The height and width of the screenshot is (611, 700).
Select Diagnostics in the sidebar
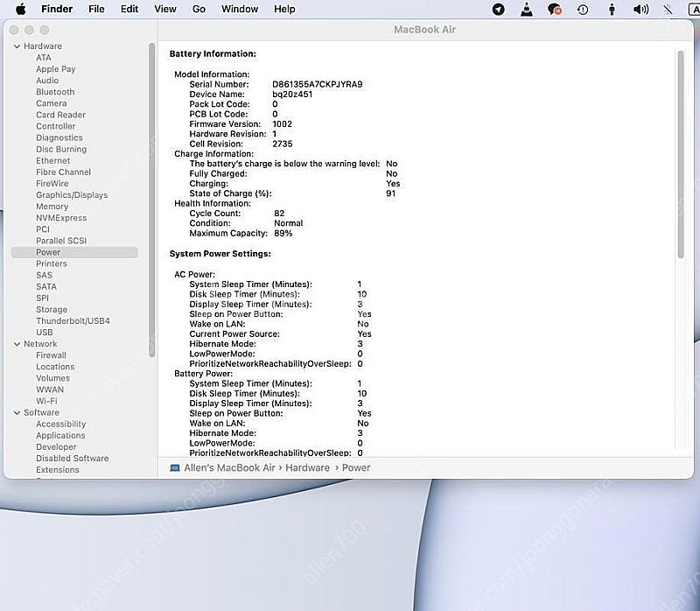point(59,137)
